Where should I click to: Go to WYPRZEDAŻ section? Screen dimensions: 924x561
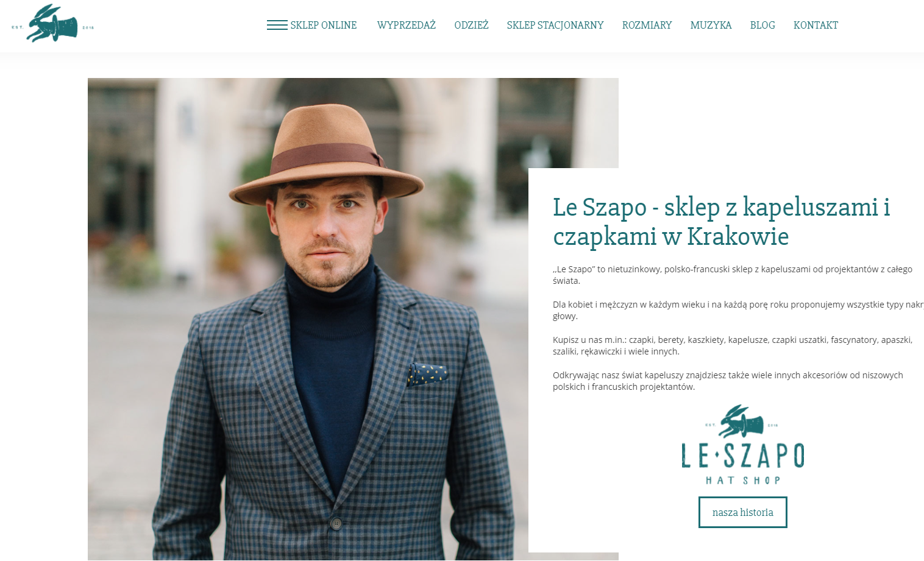(x=407, y=25)
